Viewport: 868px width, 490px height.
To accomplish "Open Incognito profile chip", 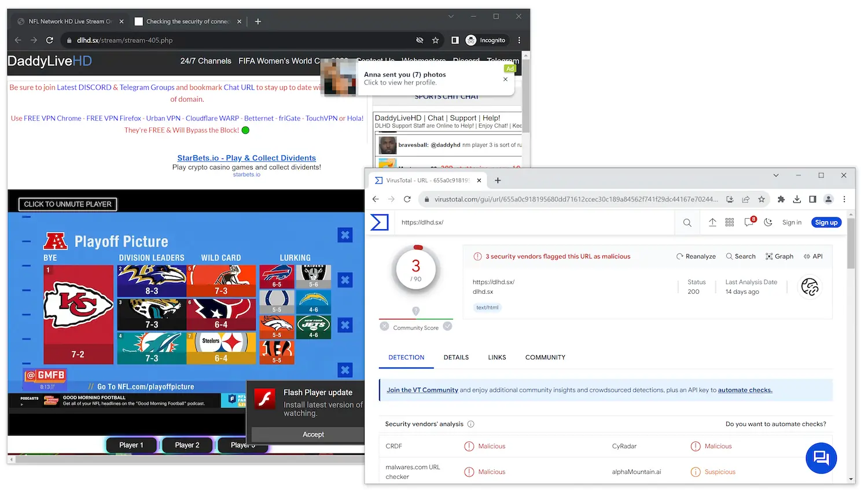I will pyautogui.click(x=486, y=40).
